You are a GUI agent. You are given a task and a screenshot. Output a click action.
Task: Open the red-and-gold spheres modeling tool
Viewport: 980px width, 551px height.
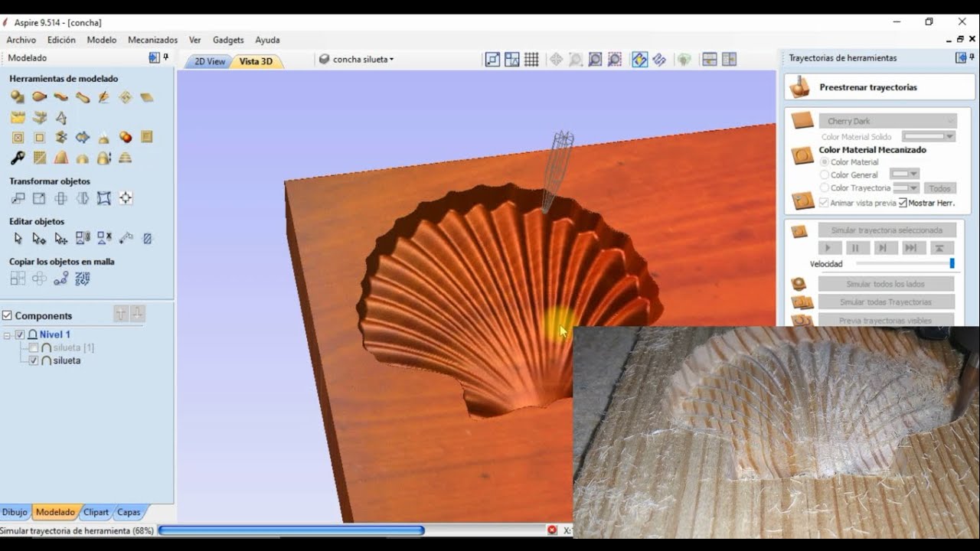coord(126,137)
